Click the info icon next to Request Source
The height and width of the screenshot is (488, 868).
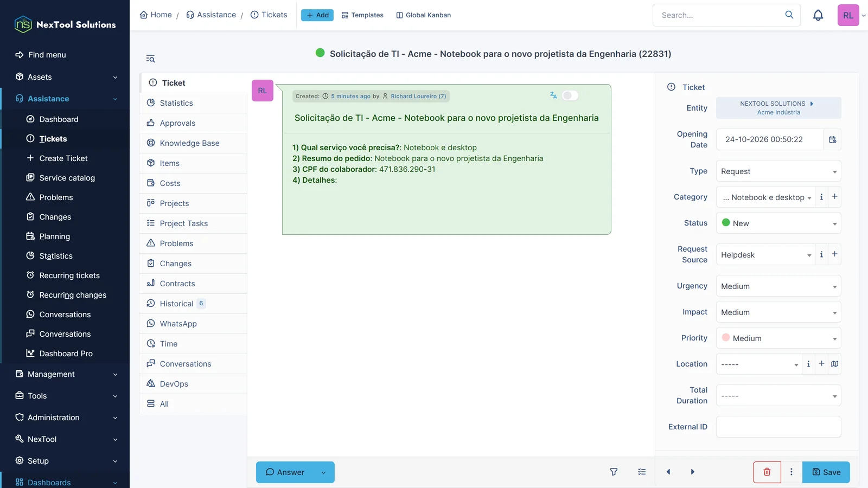point(821,254)
